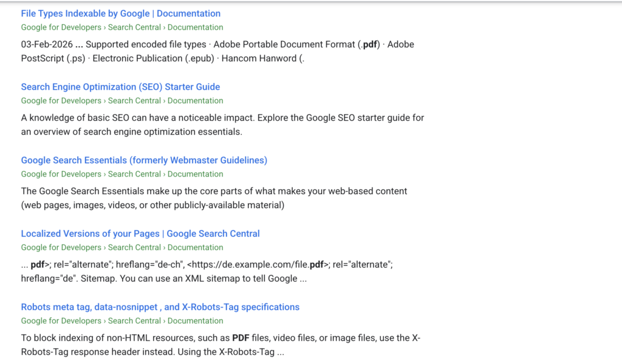Image resolution: width=622 pixels, height=364 pixels.
Task: Click snippet 'To block indexing of non-HTML resources'
Action: tap(221, 345)
